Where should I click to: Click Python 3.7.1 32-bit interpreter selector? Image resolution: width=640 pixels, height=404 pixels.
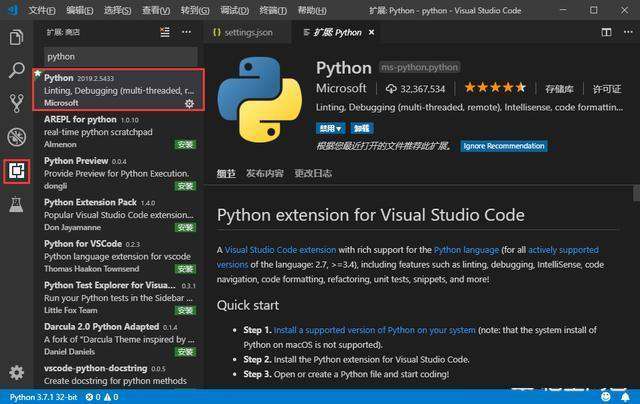point(43,397)
